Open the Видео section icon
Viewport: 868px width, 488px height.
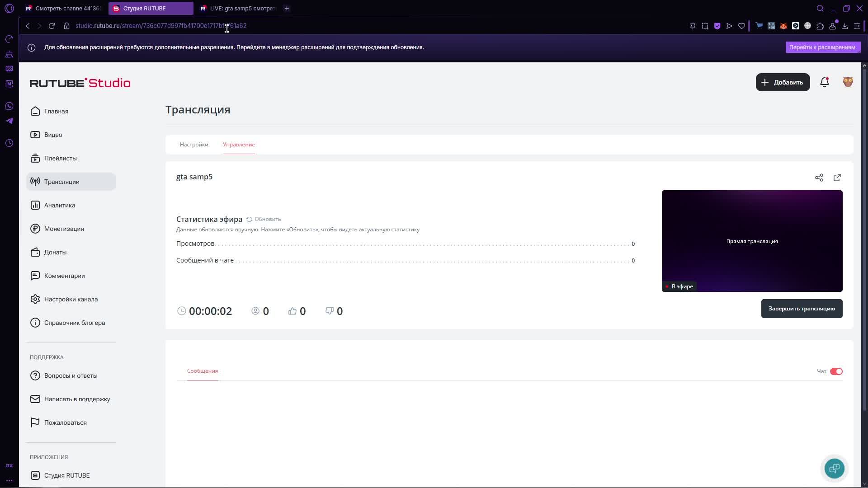[x=35, y=135]
